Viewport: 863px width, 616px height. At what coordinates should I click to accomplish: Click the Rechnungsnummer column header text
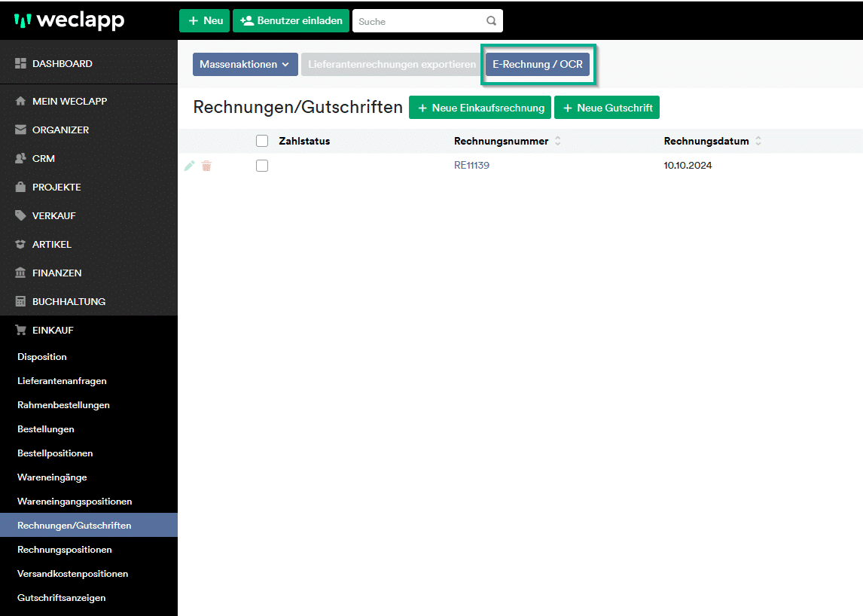point(501,141)
